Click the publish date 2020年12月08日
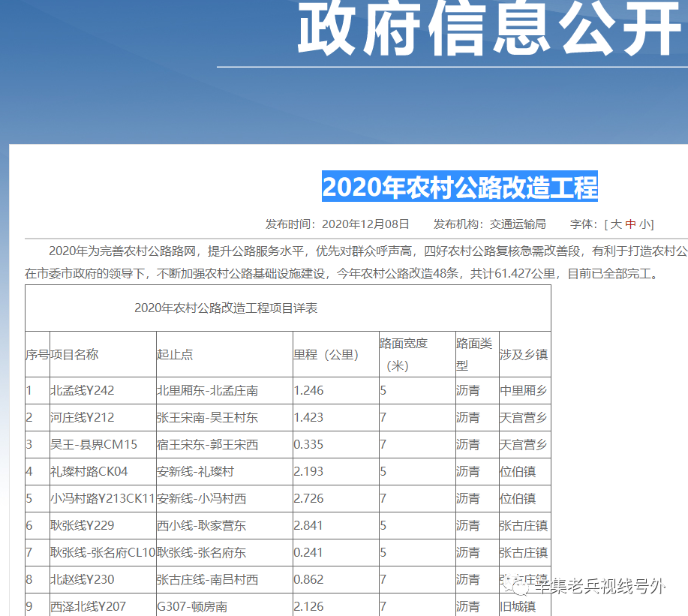This screenshot has width=688, height=616. pos(365,224)
